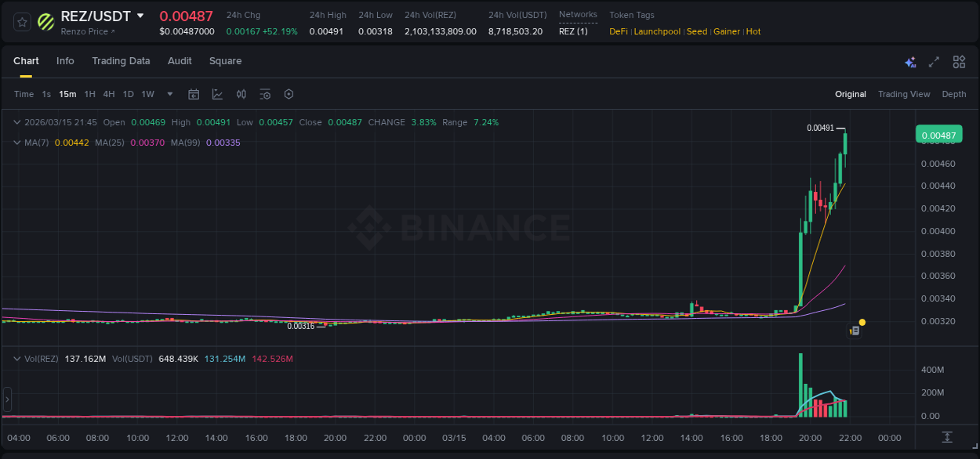Open the REZ/USDT trading pair dropdown

142,16
